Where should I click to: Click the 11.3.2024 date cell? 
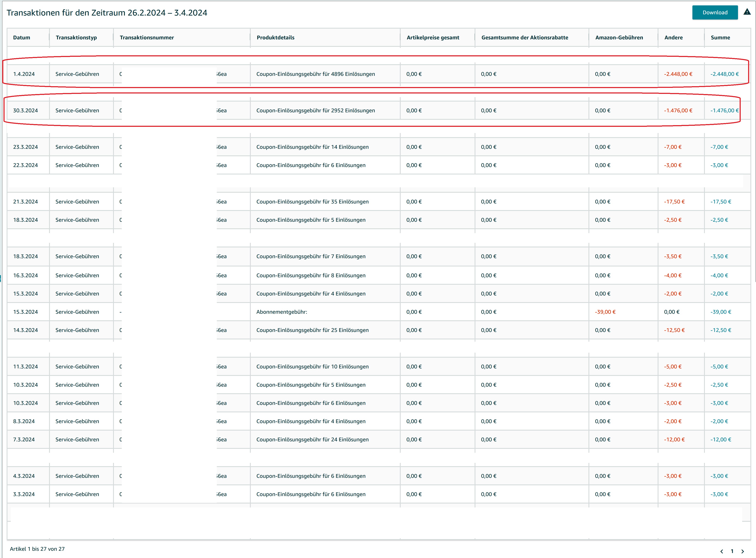pyautogui.click(x=25, y=367)
